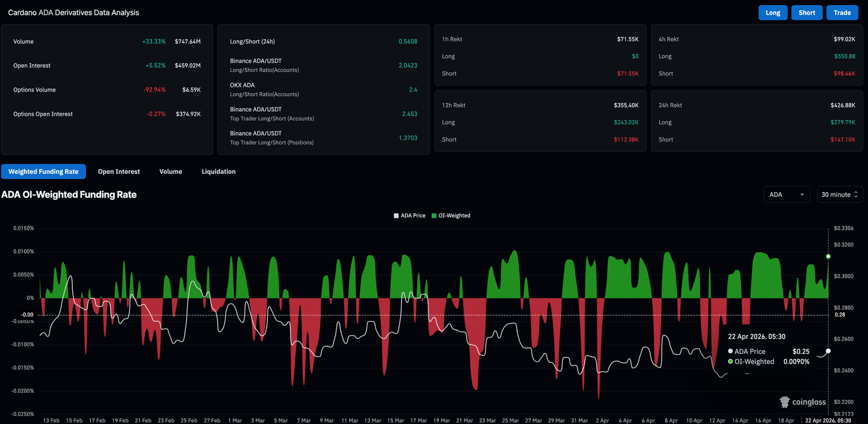This screenshot has width=868, height=424.
Task: Click the 30 minute stepper arrows
Action: [856, 194]
